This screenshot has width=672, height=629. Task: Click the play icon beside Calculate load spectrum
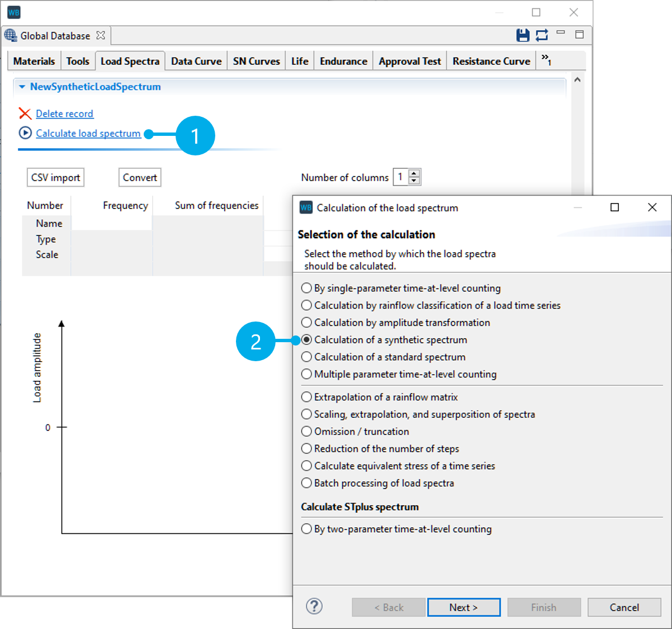25,133
